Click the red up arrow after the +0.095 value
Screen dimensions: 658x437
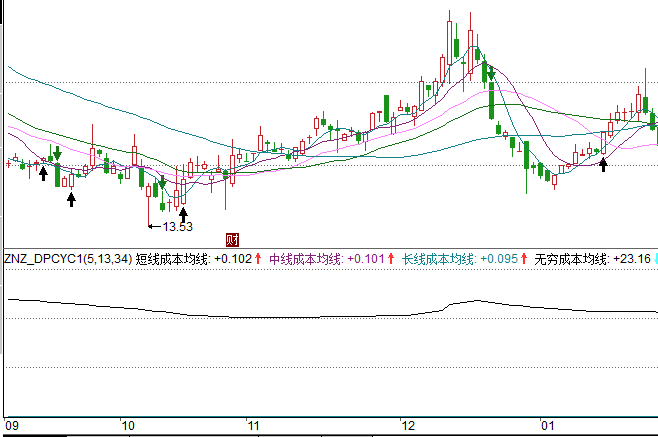click(524, 259)
